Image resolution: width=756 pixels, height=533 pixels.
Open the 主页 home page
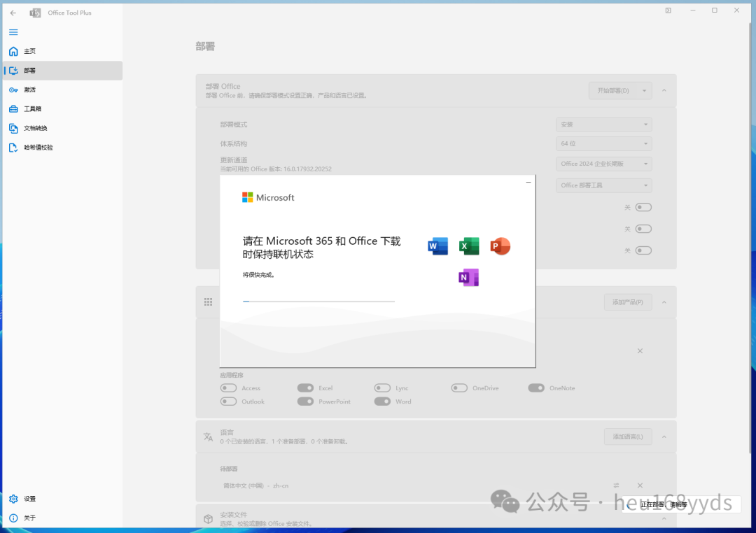click(63, 51)
